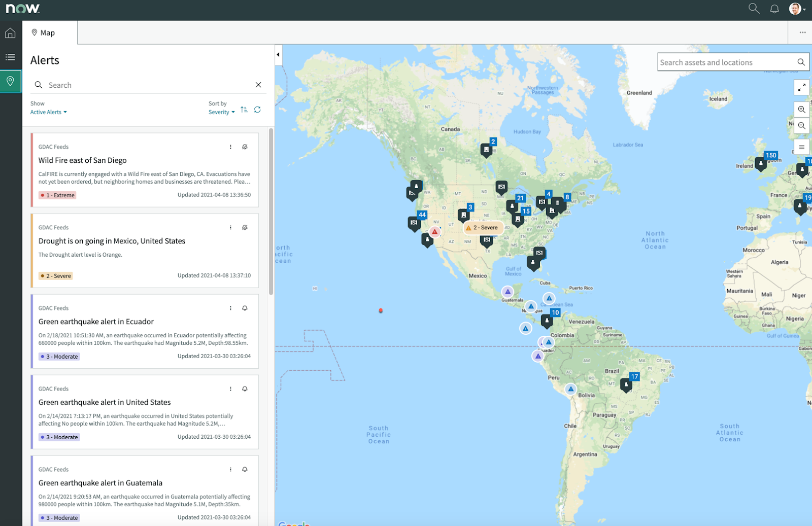Reverse the alerts sort order

(244, 110)
